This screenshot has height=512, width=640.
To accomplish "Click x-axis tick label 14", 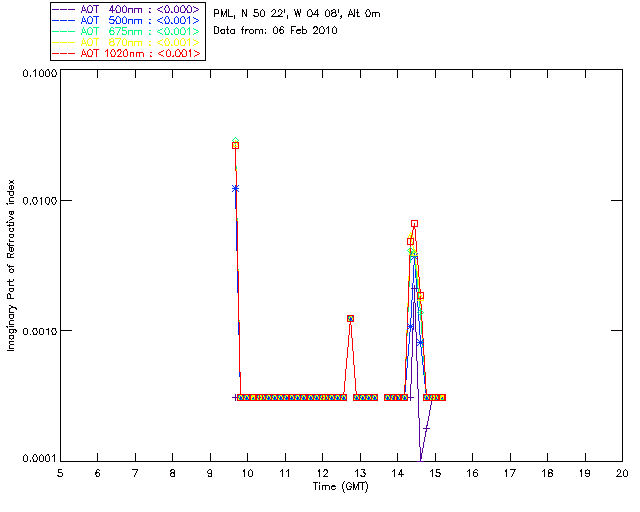I will (398, 473).
